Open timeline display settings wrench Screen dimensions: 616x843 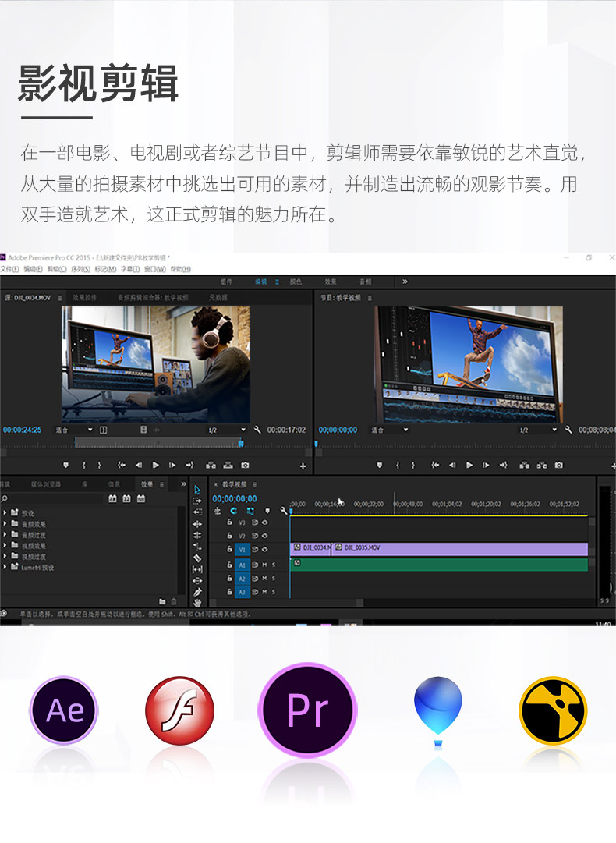tap(284, 511)
